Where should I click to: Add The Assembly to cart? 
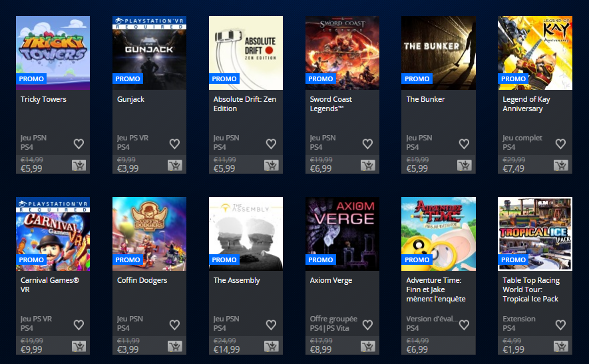[x=272, y=346]
